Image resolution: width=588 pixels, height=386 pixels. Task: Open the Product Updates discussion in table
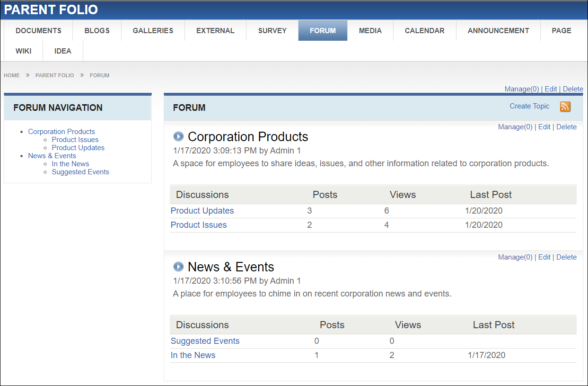(x=202, y=211)
